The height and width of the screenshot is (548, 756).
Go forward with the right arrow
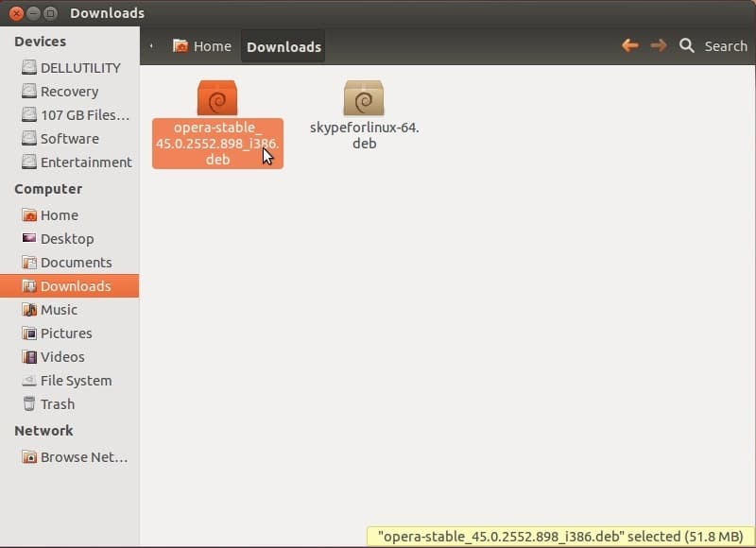(x=658, y=45)
